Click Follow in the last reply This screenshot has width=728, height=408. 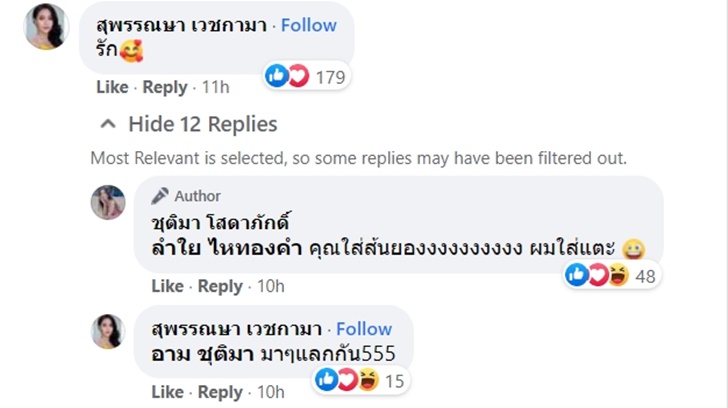(x=364, y=329)
